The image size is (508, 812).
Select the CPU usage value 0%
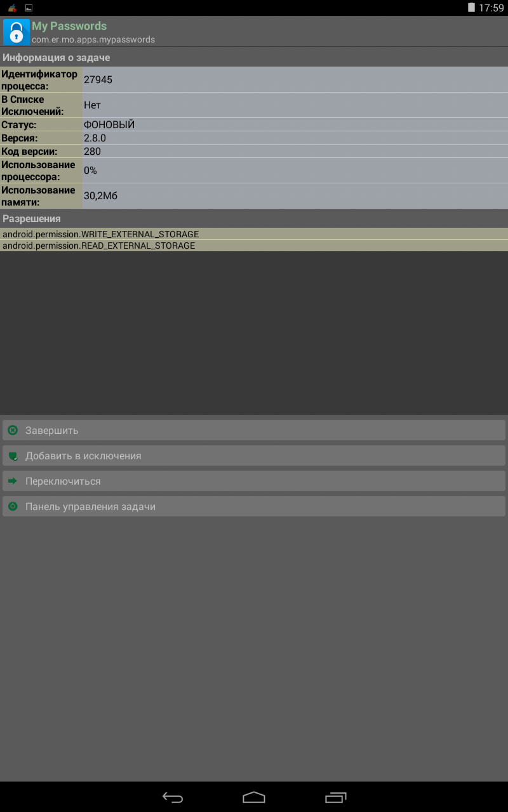90,171
